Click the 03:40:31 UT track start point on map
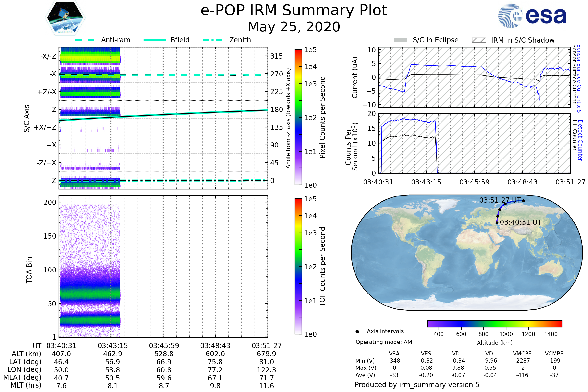 point(497,223)
